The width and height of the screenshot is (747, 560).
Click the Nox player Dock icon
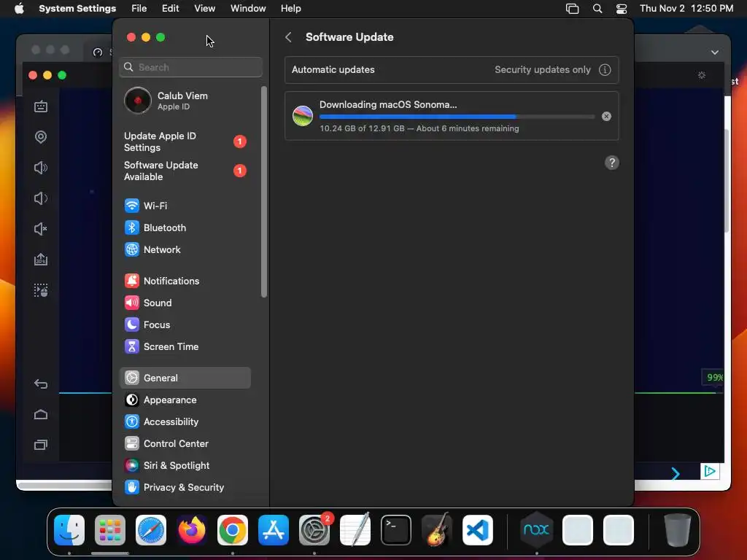pos(536,530)
